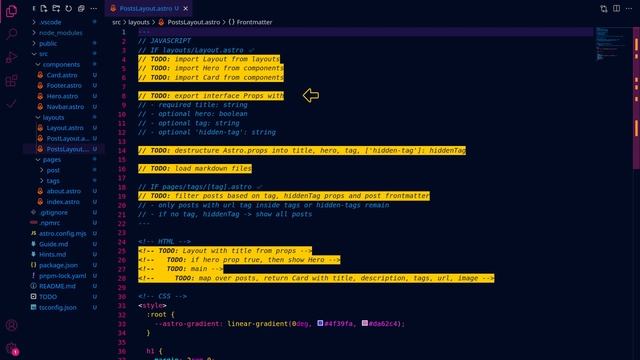The height and width of the screenshot is (360, 640).
Task: Click the #4f39fa color swatch
Action: 320,323
